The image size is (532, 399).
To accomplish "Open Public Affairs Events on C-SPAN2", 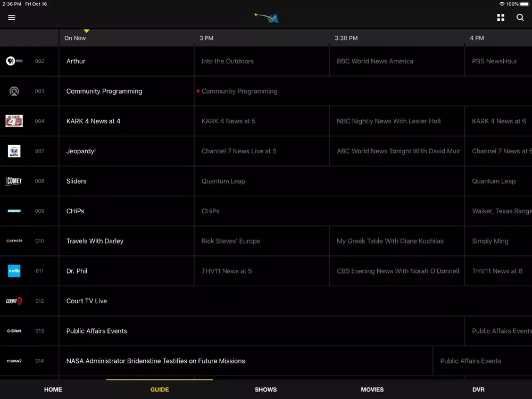I will click(x=483, y=361).
